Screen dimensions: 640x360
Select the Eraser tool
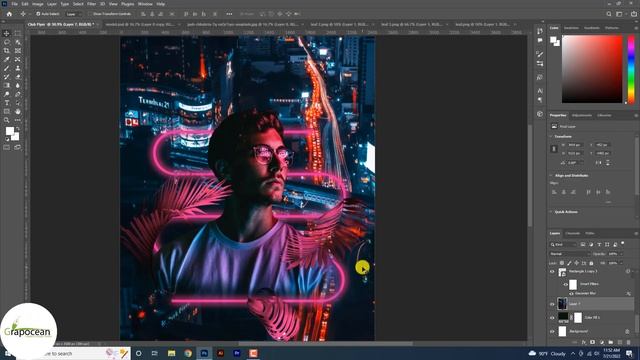point(18,77)
